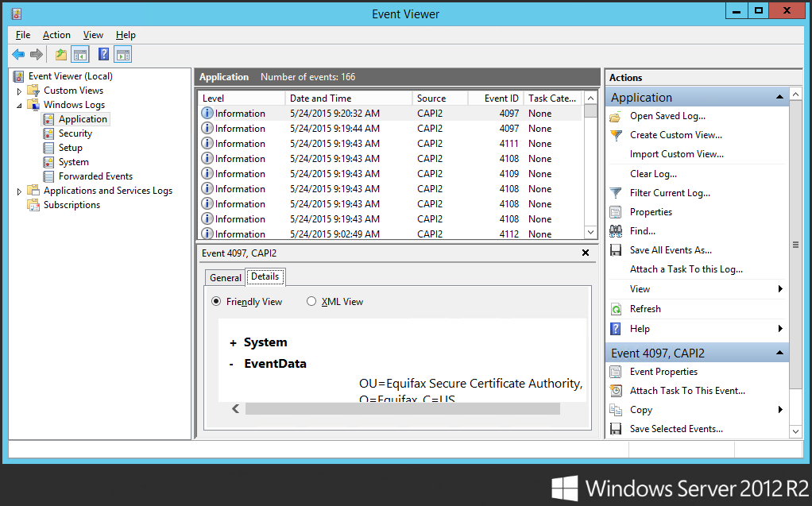Click the Show/Hide Action Pane toolbar icon
Screen dimensions: 812x506
point(122,54)
